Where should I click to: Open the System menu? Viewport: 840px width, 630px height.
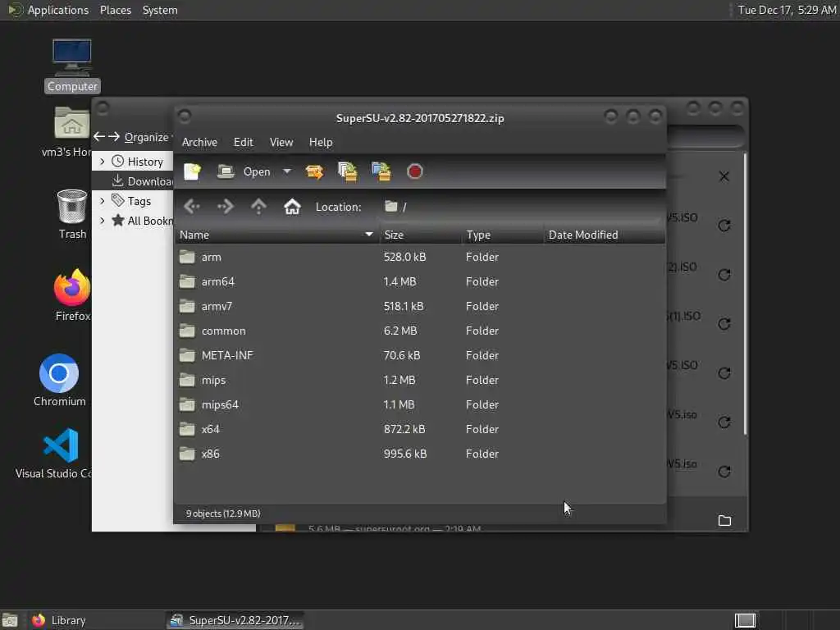(160, 10)
